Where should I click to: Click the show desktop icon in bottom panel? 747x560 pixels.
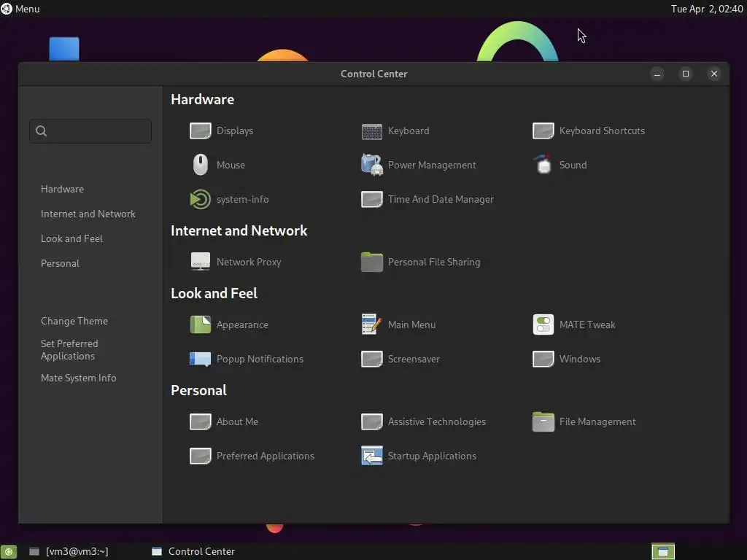coord(8,551)
